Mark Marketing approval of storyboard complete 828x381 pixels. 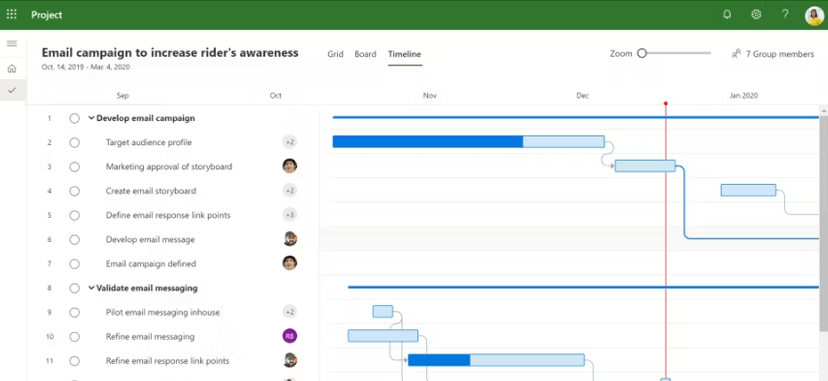pyautogui.click(x=74, y=167)
